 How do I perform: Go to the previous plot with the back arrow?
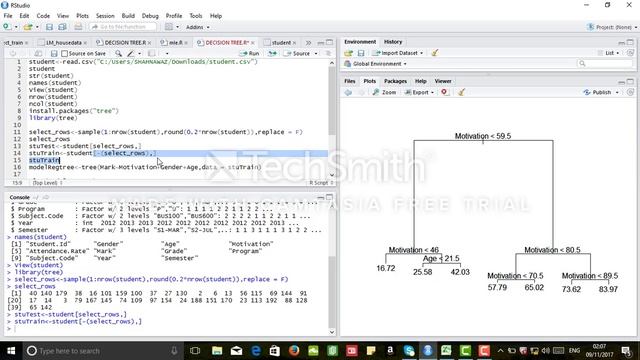point(348,93)
